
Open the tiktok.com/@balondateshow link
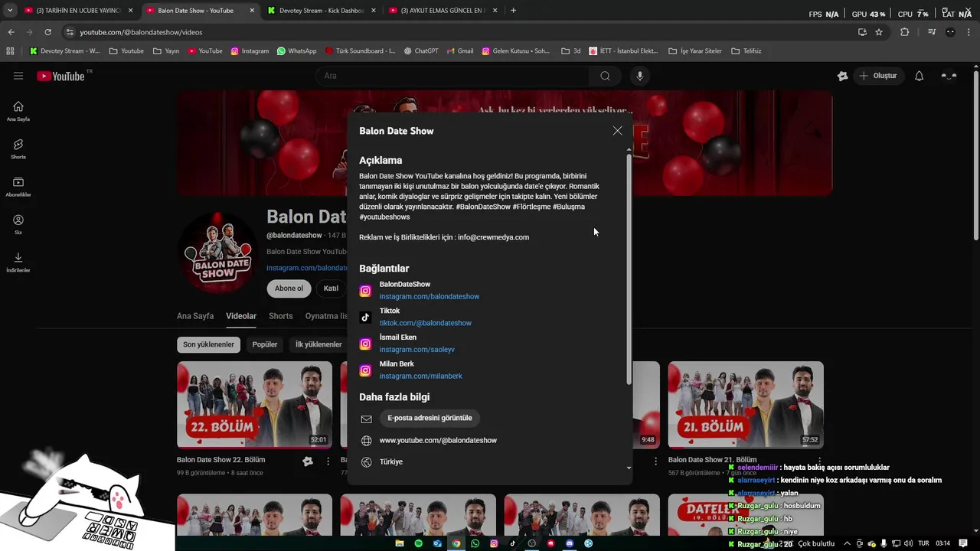(x=426, y=323)
